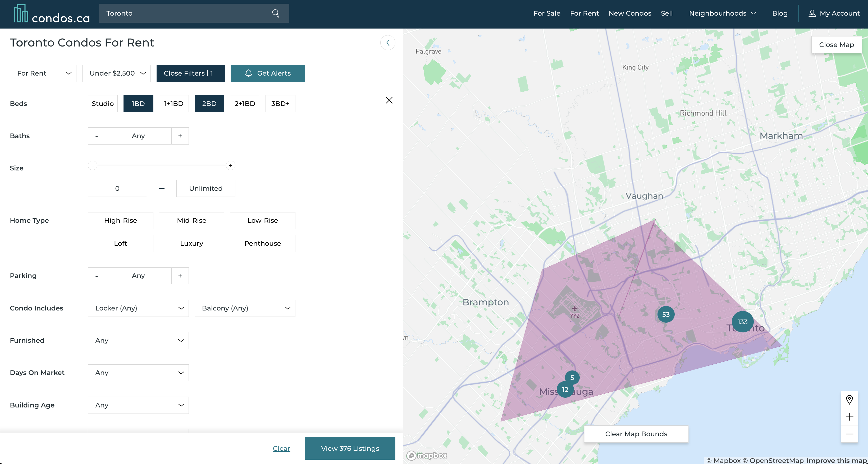
Task: Open the 133 listings map cluster
Action: 742,322
